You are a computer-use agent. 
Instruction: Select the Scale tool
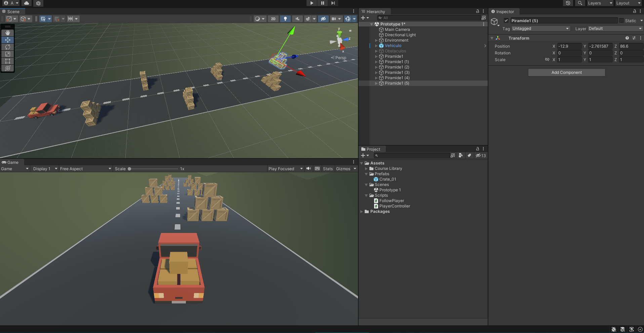[x=7, y=54]
